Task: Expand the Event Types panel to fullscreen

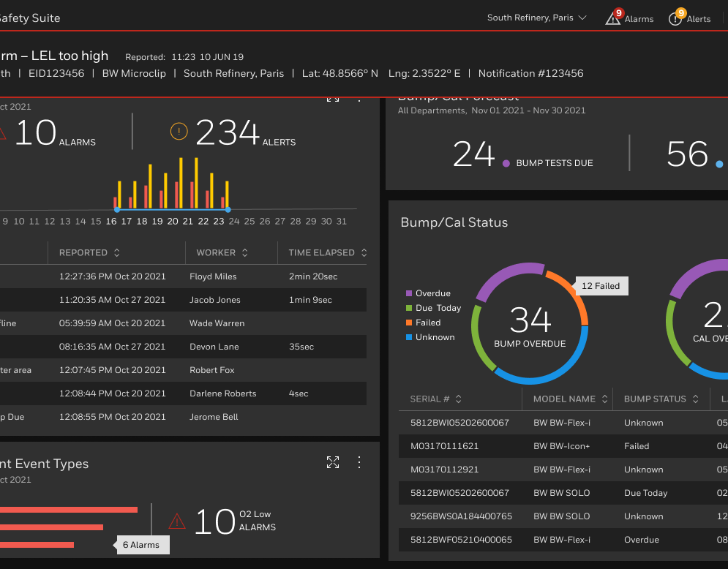Action: (x=333, y=461)
